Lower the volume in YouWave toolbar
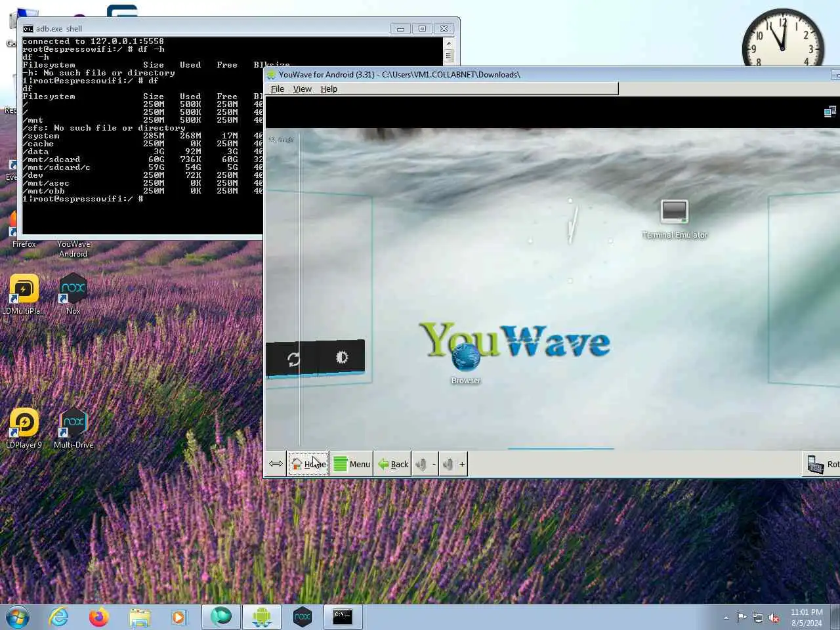840x630 pixels. pyautogui.click(x=425, y=464)
